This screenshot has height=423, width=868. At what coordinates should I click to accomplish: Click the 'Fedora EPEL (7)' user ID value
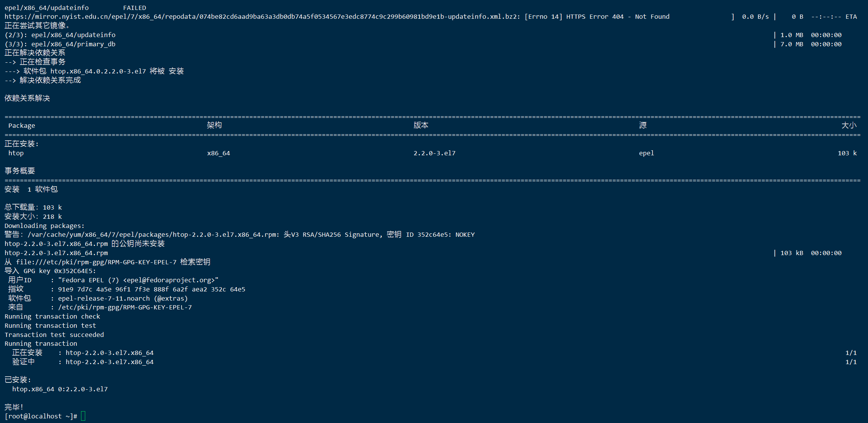(138, 280)
